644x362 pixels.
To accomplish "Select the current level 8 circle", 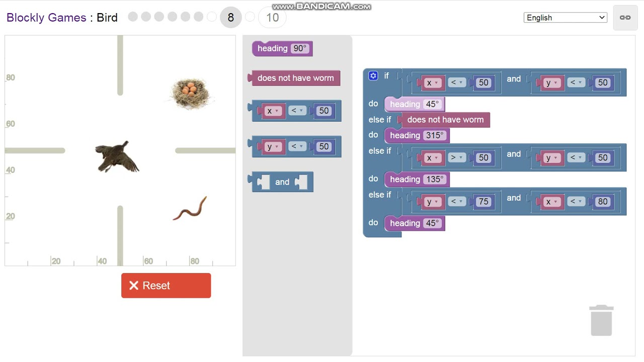I will [230, 18].
